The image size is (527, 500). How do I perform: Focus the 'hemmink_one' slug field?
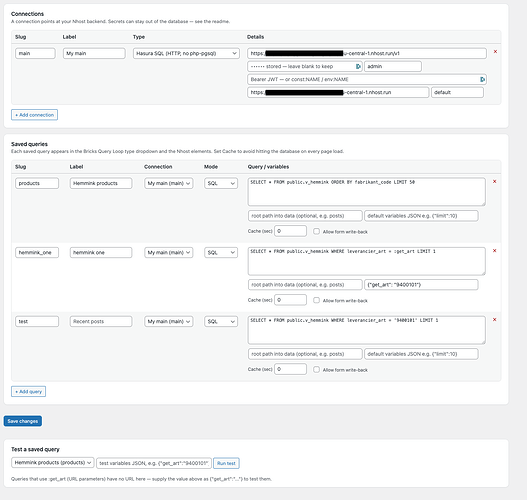point(37,253)
